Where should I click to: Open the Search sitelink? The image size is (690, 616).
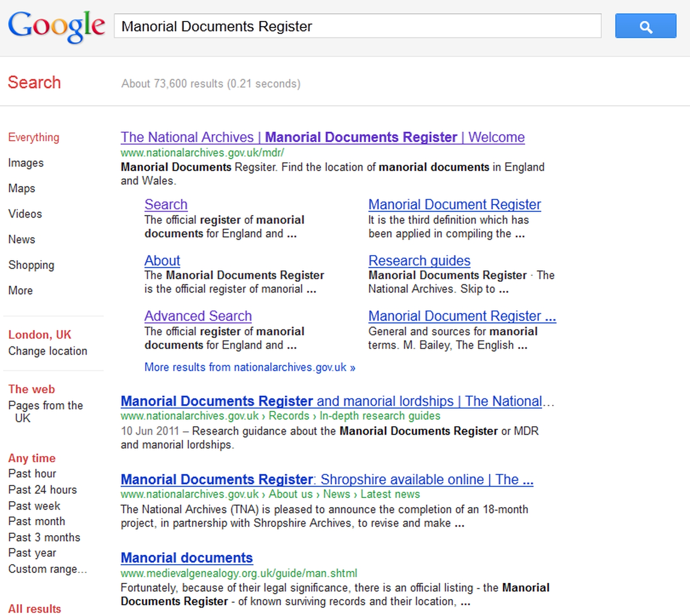pyautogui.click(x=166, y=205)
